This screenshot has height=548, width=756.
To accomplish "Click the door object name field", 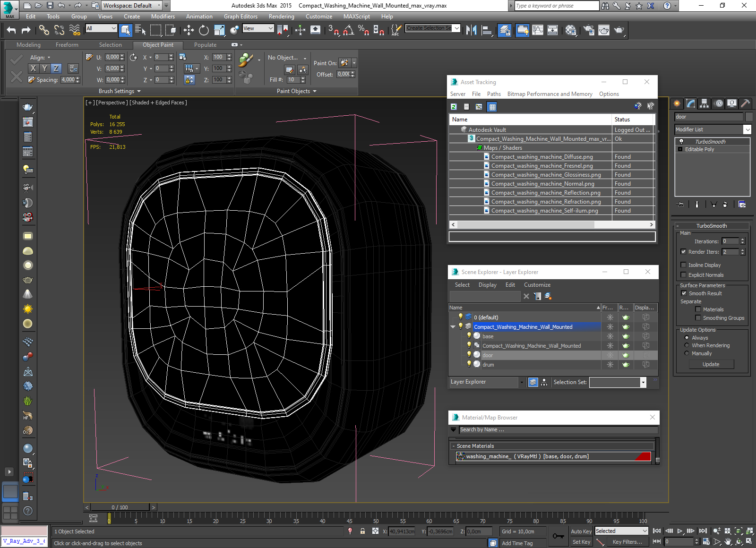I will pos(709,117).
